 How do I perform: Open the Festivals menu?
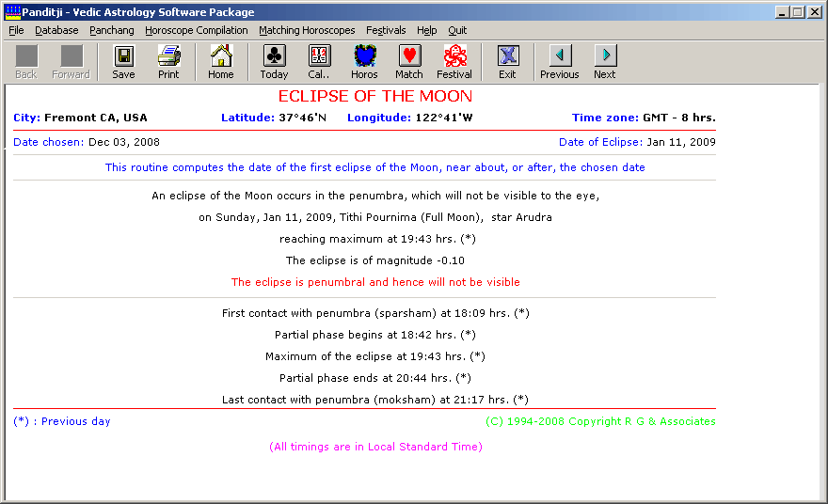(x=386, y=31)
